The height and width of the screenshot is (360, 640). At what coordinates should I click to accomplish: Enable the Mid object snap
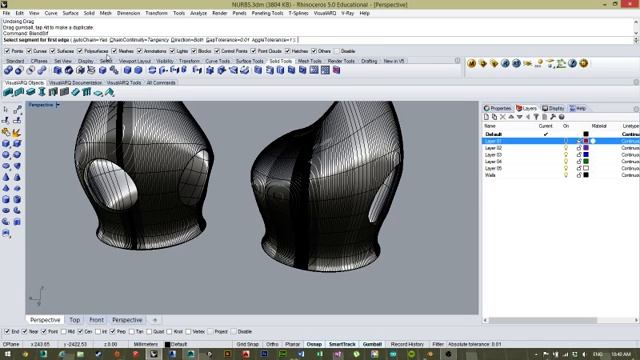[x=64, y=332]
